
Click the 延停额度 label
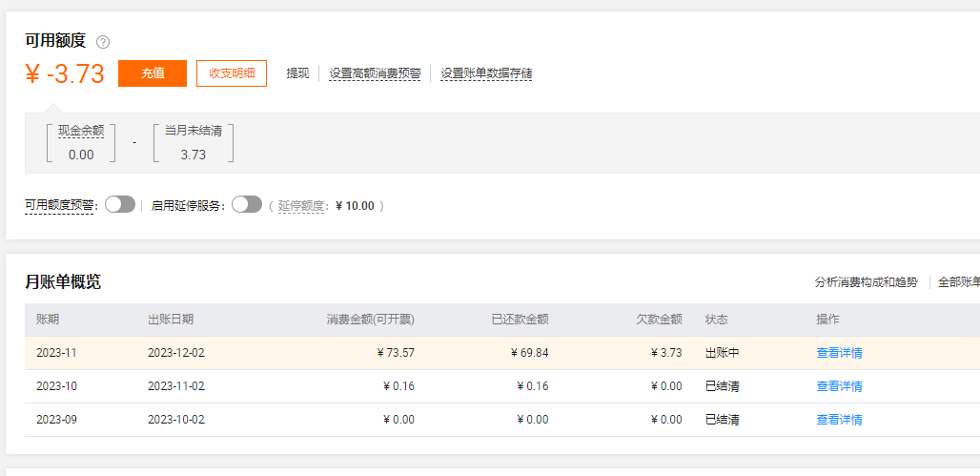[303, 205]
